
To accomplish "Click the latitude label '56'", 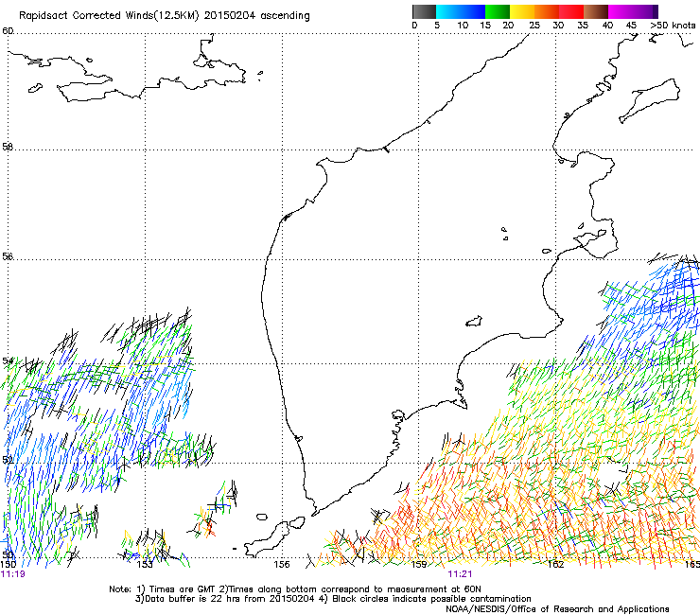I will pyautogui.click(x=8, y=256).
